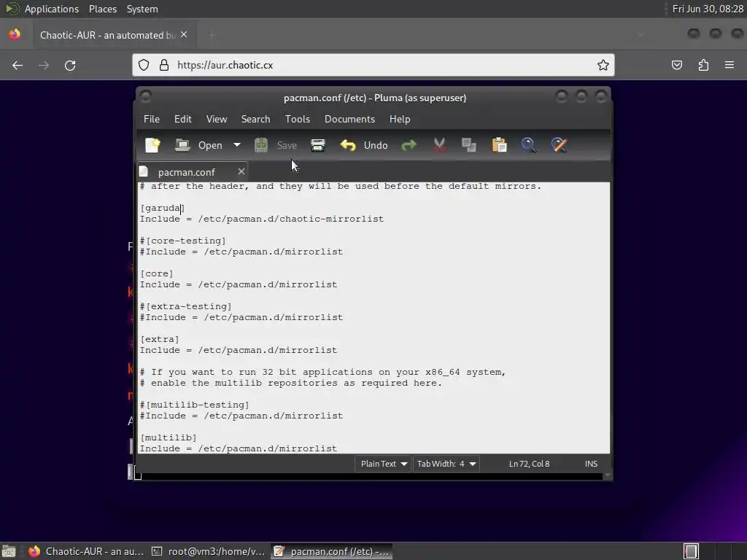
Task: Open the Plain Text syntax dropdown
Action: point(383,464)
